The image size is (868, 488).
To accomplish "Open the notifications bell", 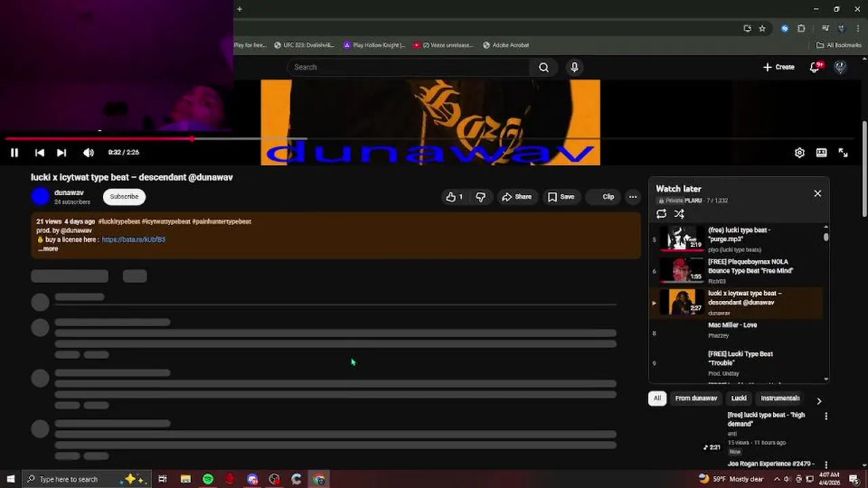I will point(816,66).
